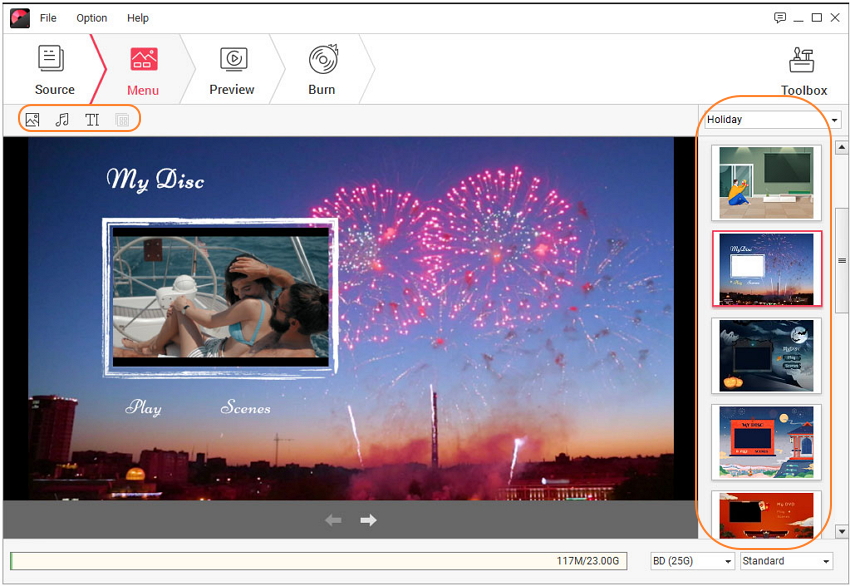This screenshot has width=850, height=586.
Task: Open the Help menu
Action: click(x=138, y=18)
